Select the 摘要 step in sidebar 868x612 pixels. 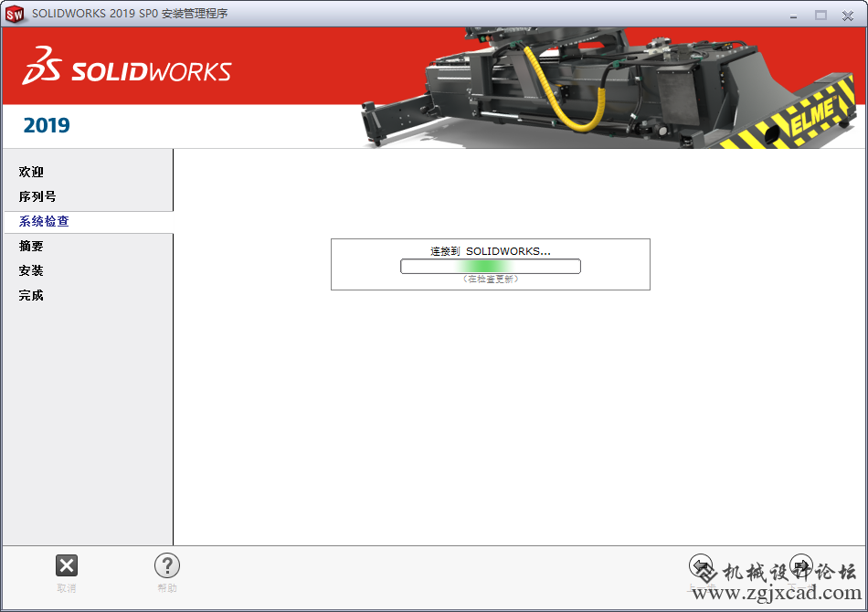click(31, 246)
